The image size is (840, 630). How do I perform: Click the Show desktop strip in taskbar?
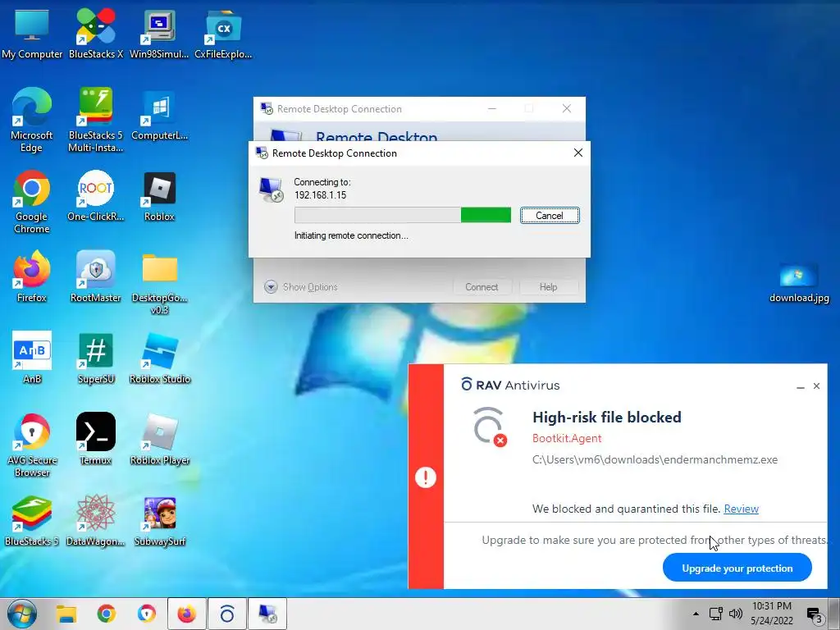coord(836,614)
